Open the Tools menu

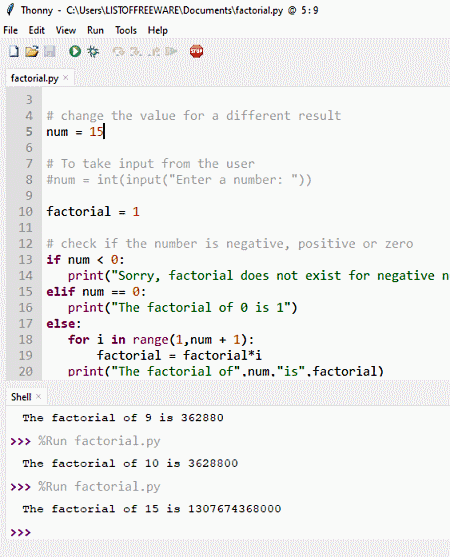(x=126, y=30)
